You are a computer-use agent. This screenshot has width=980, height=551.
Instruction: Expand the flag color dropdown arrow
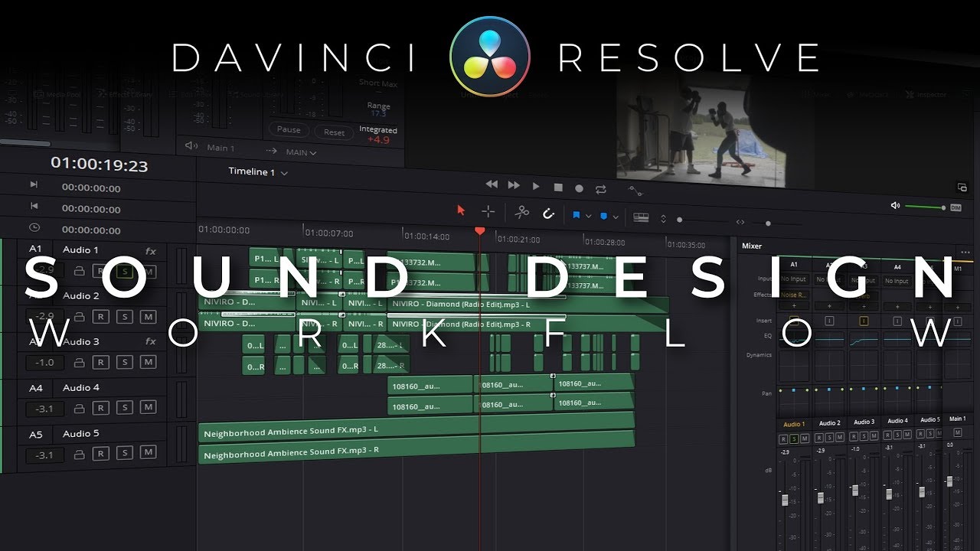588,217
